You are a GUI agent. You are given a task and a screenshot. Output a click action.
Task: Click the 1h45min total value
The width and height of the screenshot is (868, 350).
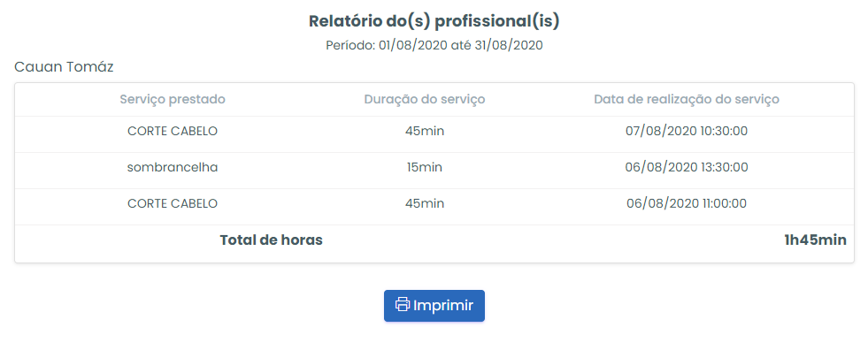click(x=815, y=240)
